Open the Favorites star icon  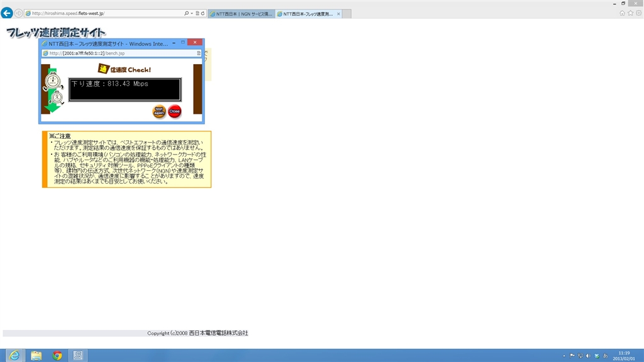point(630,13)
